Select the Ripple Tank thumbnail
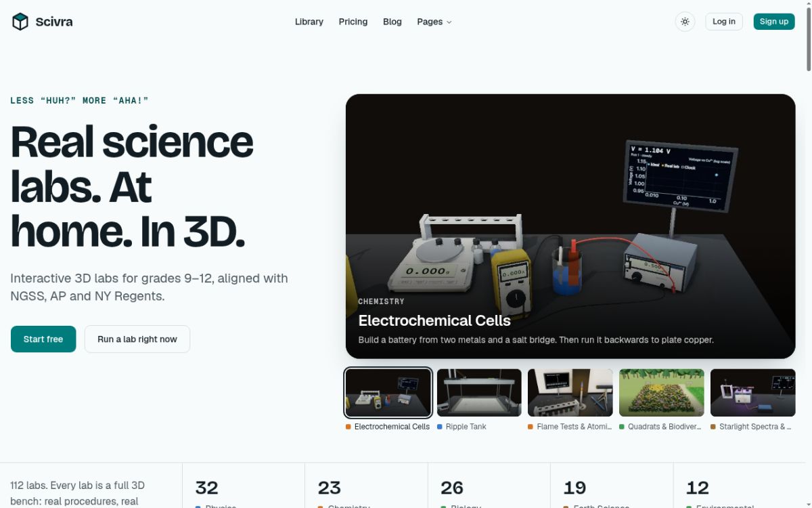 pos(479,393)
